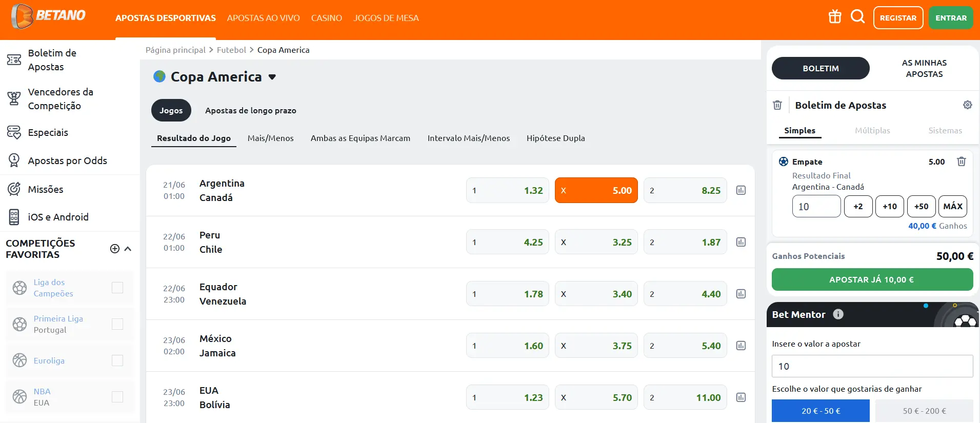Add a favourite competition with plus icon
980x423 pixels.
pos(115,249)
